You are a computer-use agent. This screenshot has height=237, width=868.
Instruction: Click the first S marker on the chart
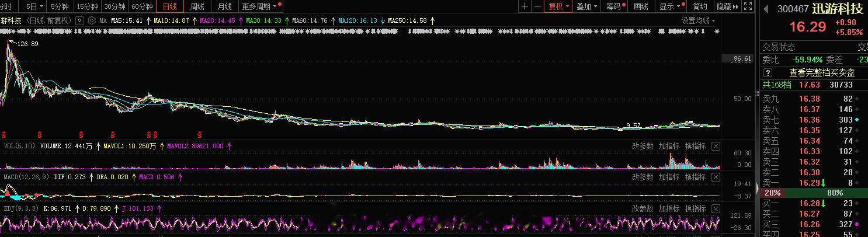(x=4, y=134)
